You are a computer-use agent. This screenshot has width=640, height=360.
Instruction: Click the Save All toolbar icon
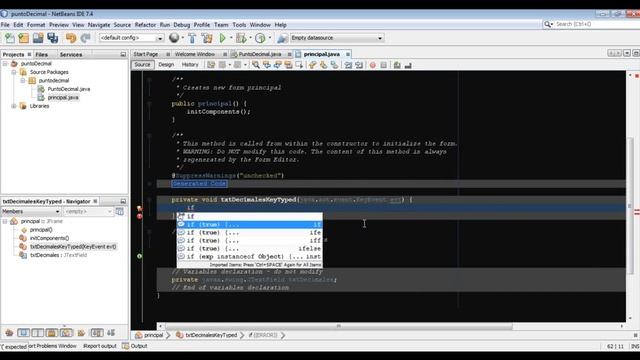click(53, 38)
